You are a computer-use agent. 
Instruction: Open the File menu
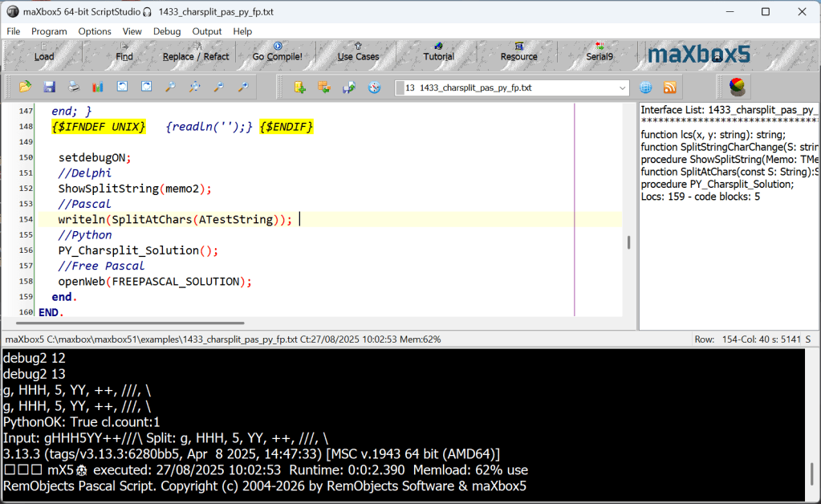[x=14, y=31]
